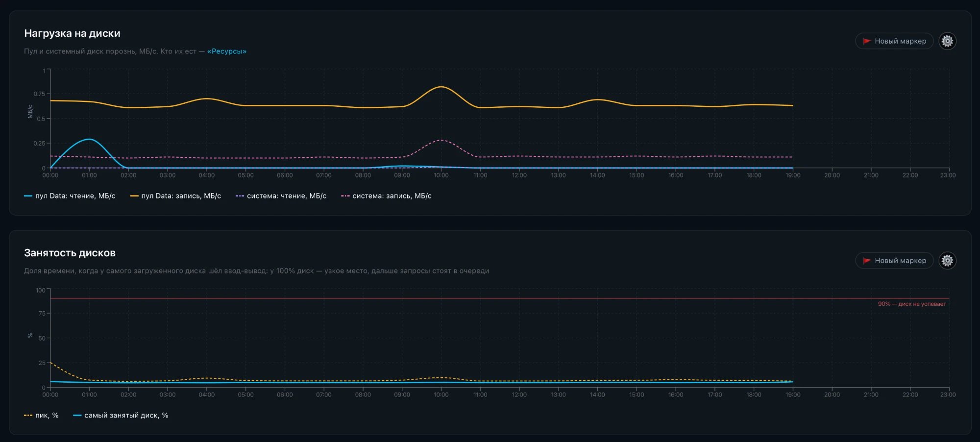
Task: Click the red flag icon in the lower Новый маркер button
Action: point(866,261)
